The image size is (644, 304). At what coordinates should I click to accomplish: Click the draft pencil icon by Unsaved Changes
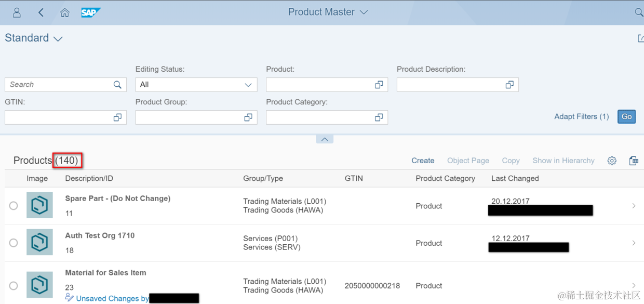click(x=70, y=297)
